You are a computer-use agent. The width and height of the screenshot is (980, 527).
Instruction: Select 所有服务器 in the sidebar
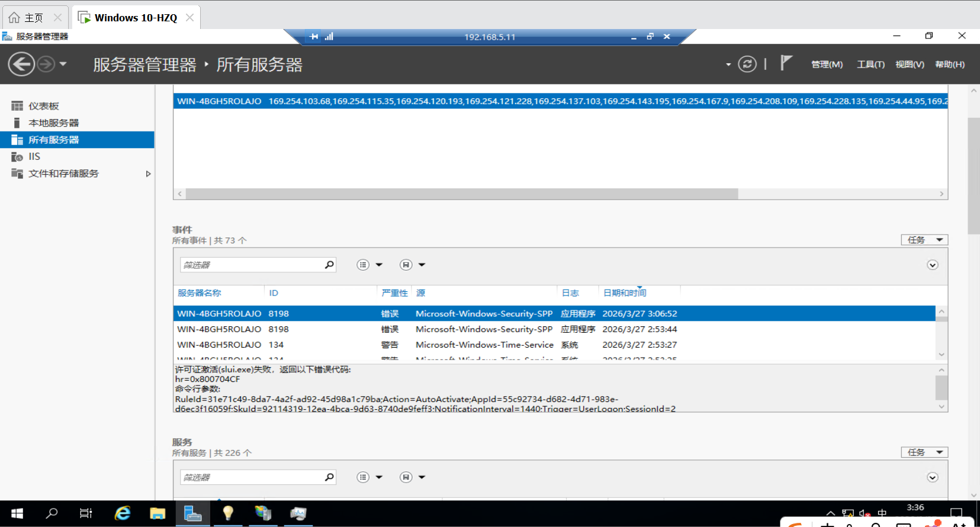(x=77, y=140)
